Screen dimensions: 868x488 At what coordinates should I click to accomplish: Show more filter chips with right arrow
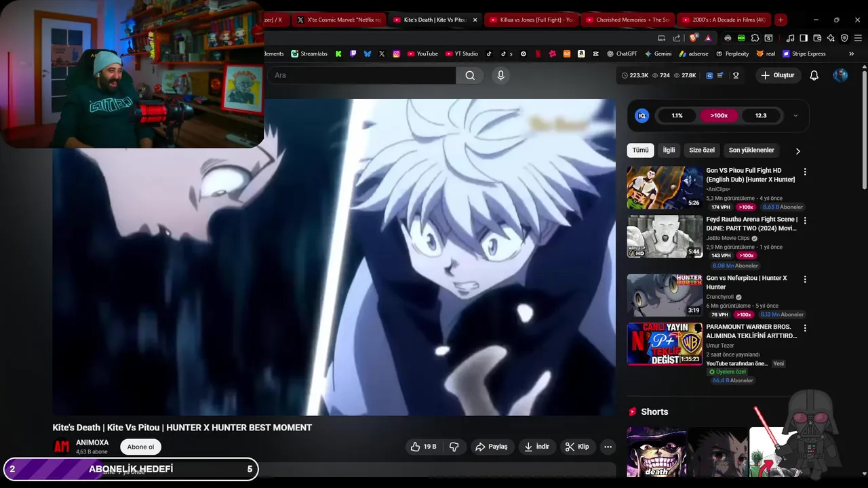click(x=797, y=150)
